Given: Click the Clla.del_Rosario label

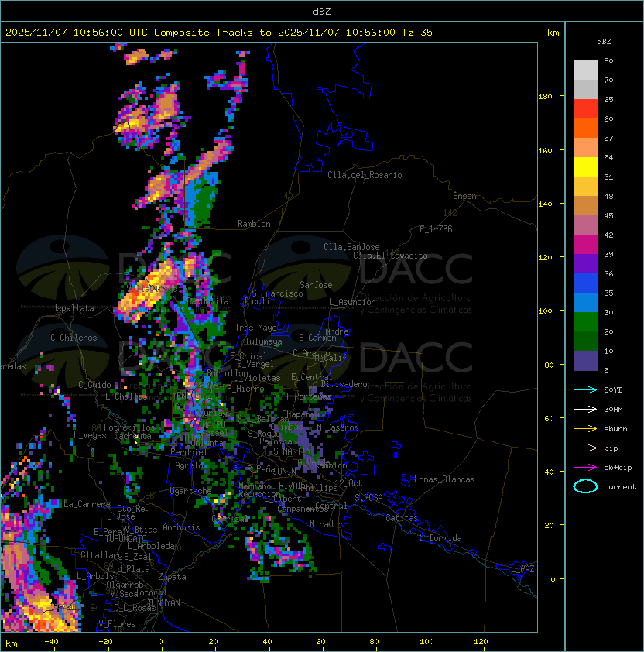Looking at the screenshot, I should click(x=365, y=175).
